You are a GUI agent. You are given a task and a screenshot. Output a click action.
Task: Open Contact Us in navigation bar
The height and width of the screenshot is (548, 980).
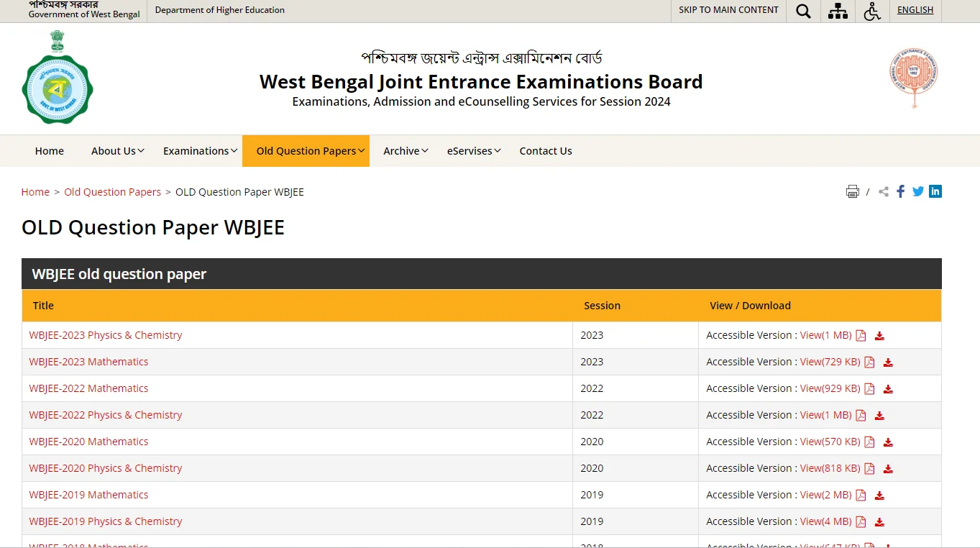pyautogui.click(x=546, y=151)
